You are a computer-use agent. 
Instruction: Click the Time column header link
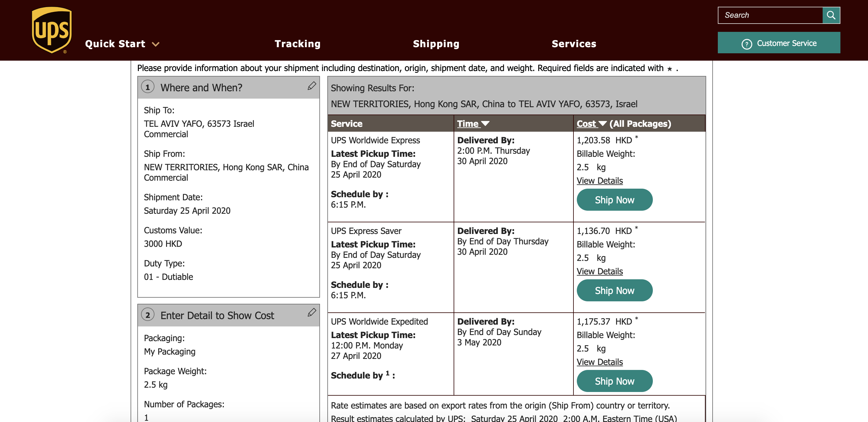[468, 124]
